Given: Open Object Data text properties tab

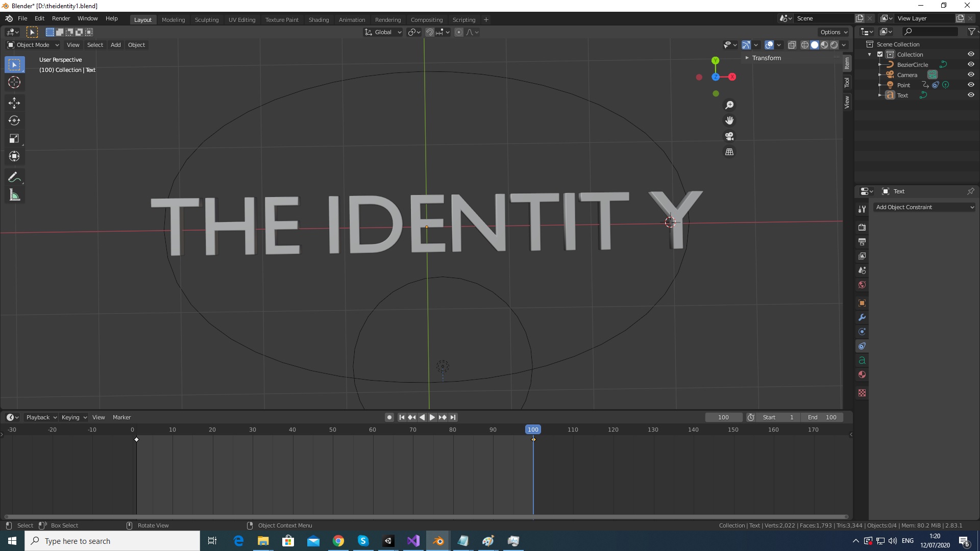Looking at the screenshot, I should [862, 360].
